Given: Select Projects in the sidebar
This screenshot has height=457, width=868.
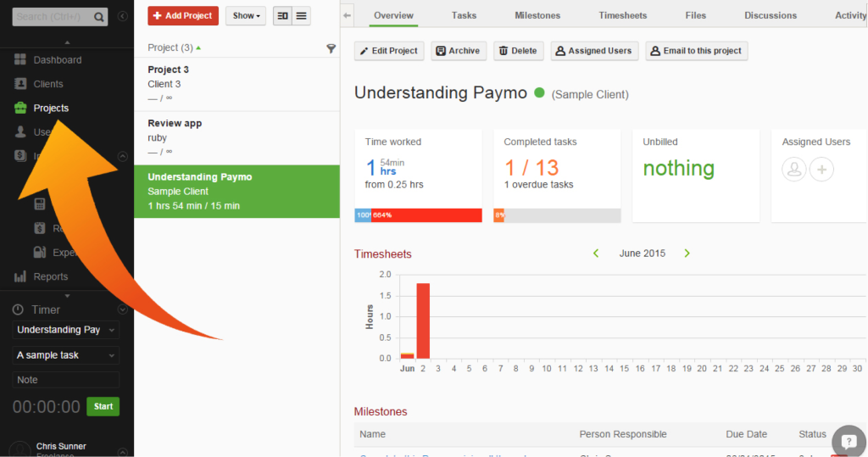Looking at the screenshot, I should click(x=42, y=108).
